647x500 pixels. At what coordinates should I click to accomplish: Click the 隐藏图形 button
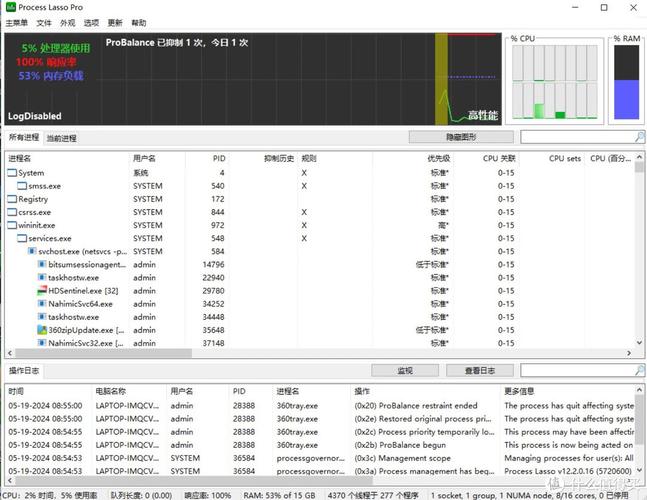pos(461,137)
